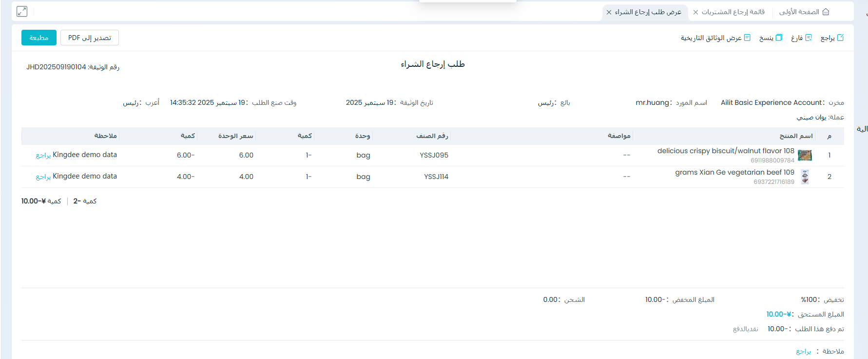Click the copy (ينسخ) document icon
868x359 pixels.
779,38
